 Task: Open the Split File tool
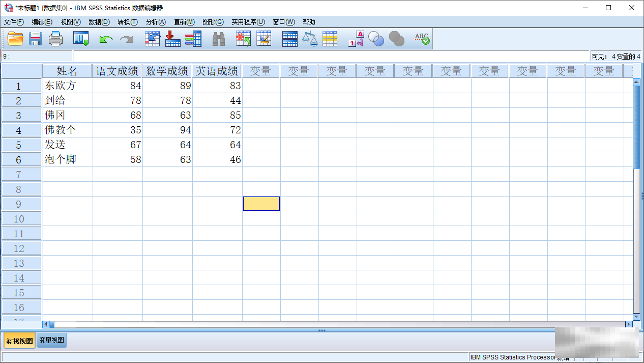point(289,39)
